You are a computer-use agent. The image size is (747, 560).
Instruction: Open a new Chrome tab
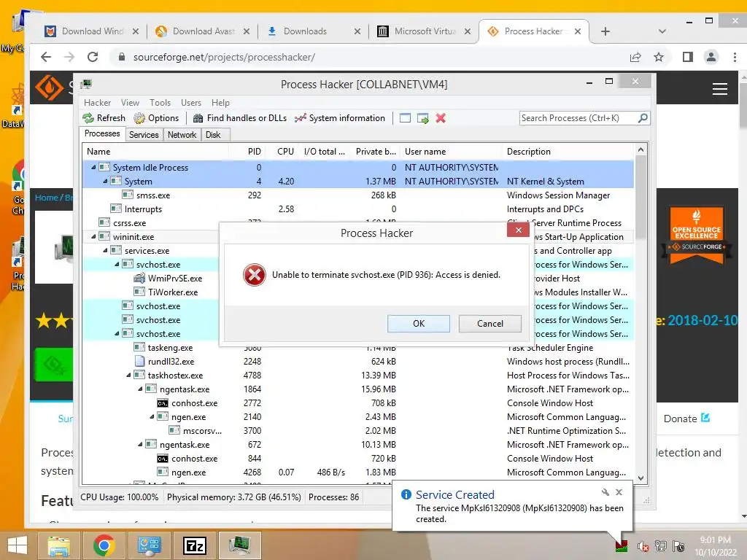point(605,31)
